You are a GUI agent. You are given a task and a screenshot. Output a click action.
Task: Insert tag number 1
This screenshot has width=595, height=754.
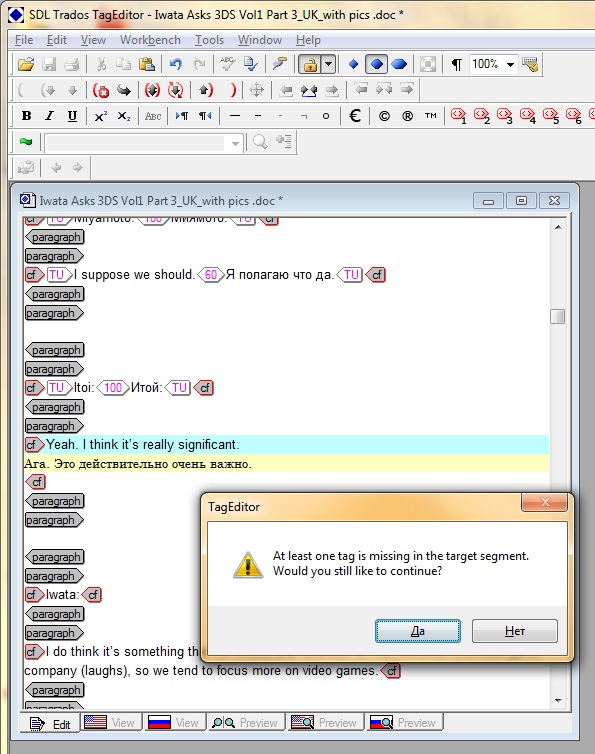coord(458,116)
